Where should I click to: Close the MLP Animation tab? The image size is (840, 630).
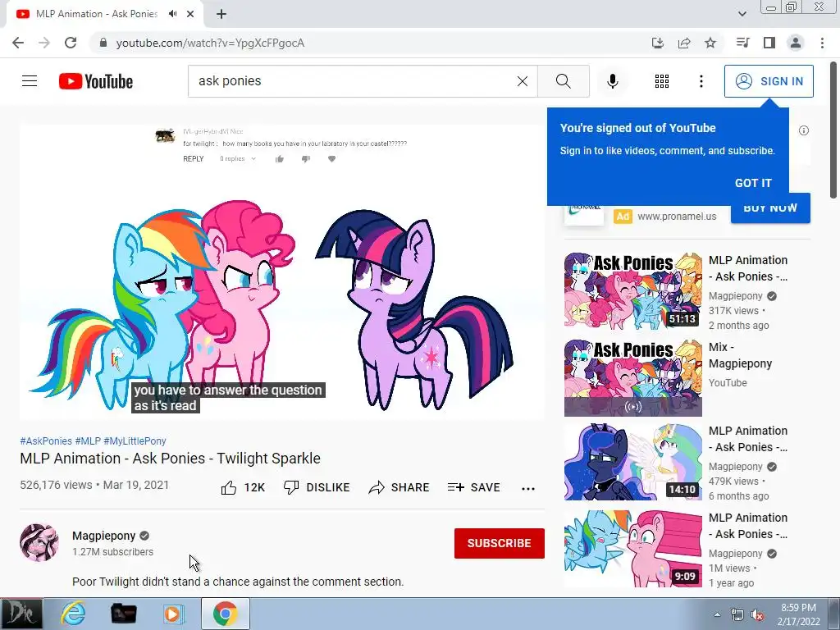point(190,14)
